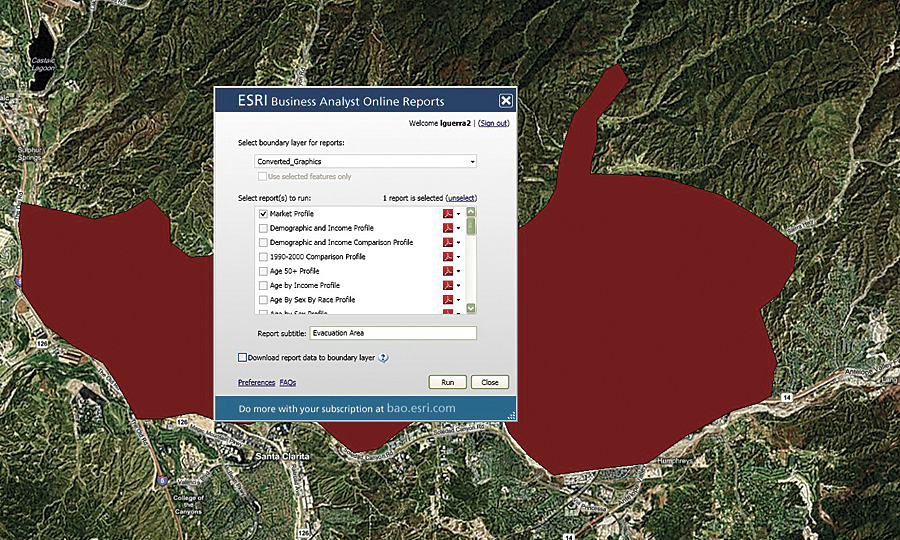The height and width of the screenshot is (540, 900).
Task: Follow the Sign out link
Action: tap(494, 123)
